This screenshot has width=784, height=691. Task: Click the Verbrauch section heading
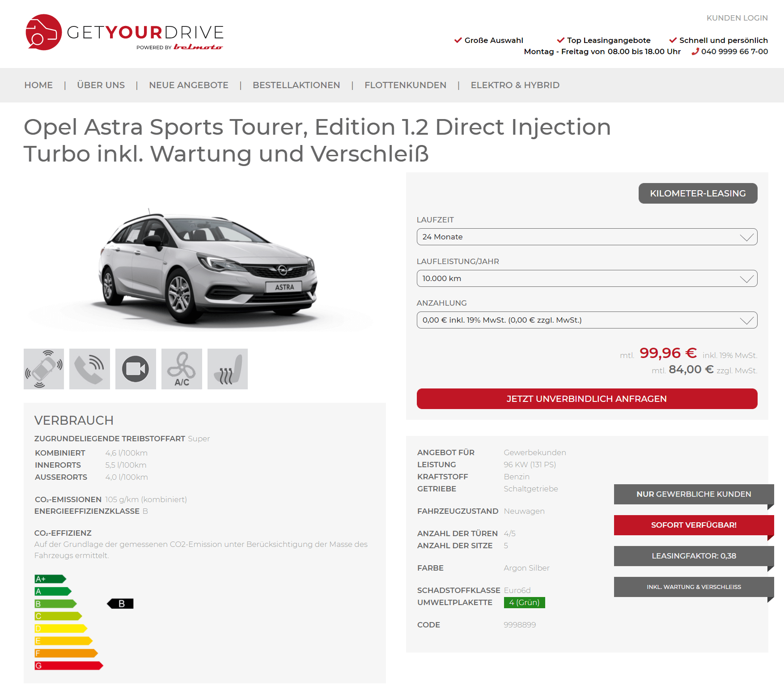(74, 420)
